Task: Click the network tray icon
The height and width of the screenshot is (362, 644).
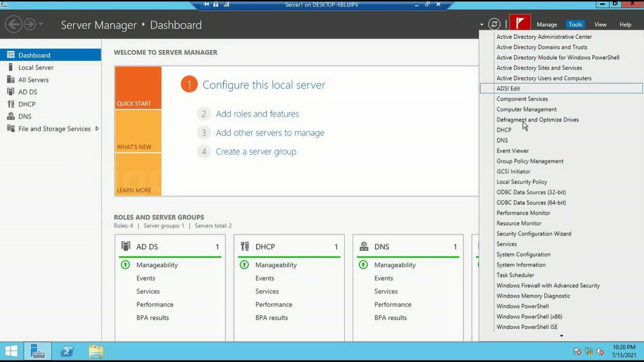Action: pos(589,351)
